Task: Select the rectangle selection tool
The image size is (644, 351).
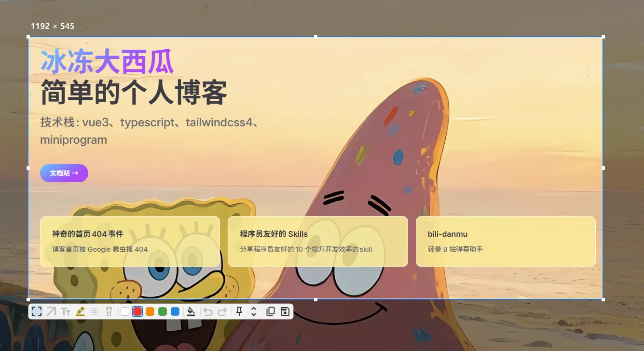Action: tap(37, 311)
